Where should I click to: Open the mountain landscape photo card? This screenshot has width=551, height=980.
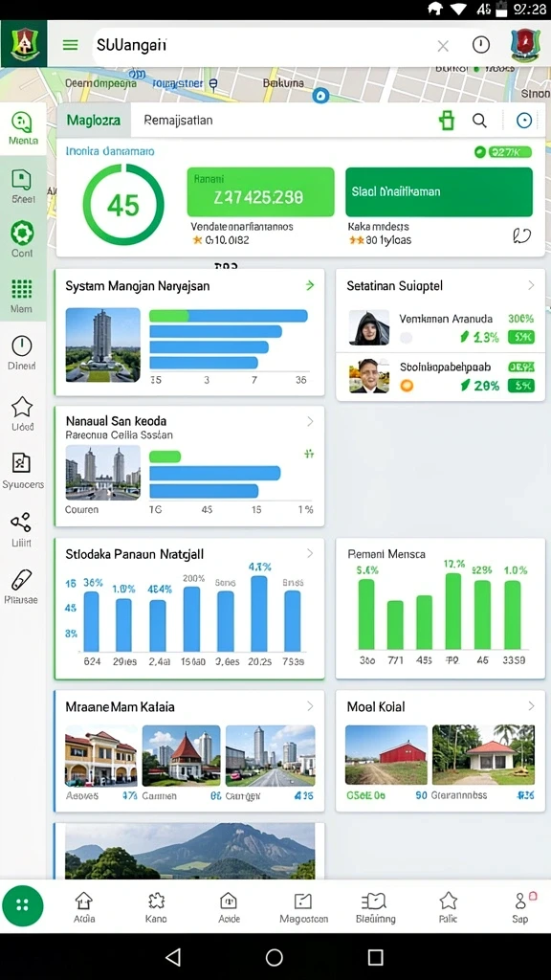[x=190, y=851]
